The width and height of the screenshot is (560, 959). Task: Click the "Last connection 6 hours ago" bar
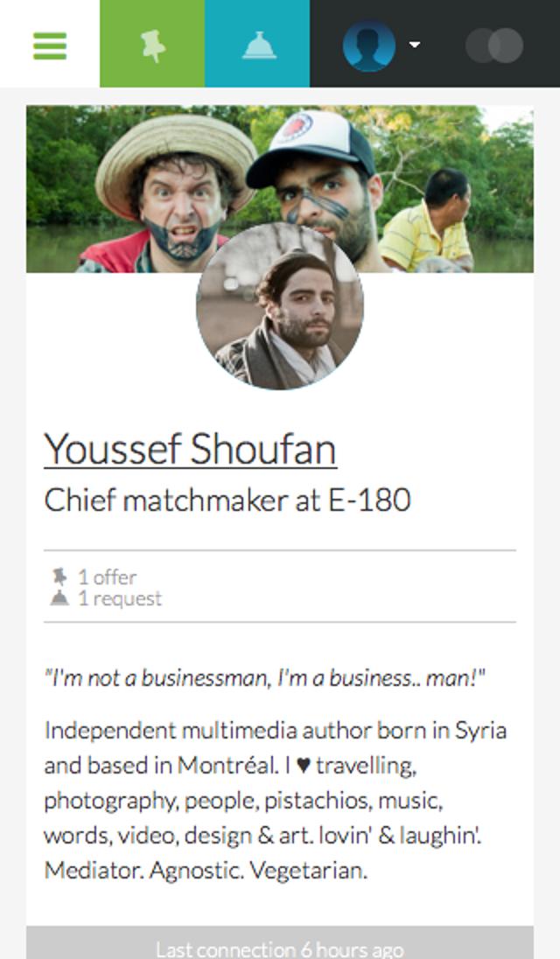click(x=280, y=948)
